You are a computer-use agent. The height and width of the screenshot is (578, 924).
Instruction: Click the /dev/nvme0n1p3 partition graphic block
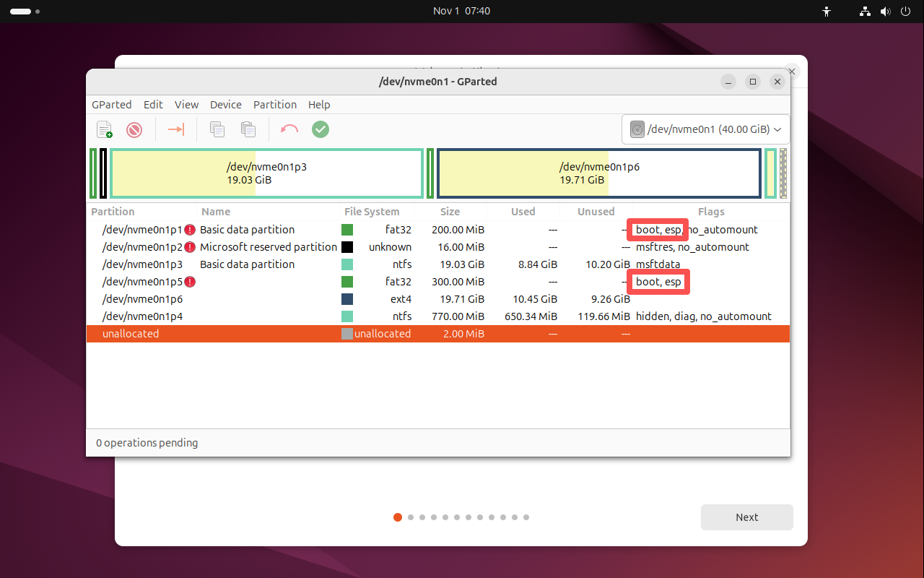pos(266,173)
